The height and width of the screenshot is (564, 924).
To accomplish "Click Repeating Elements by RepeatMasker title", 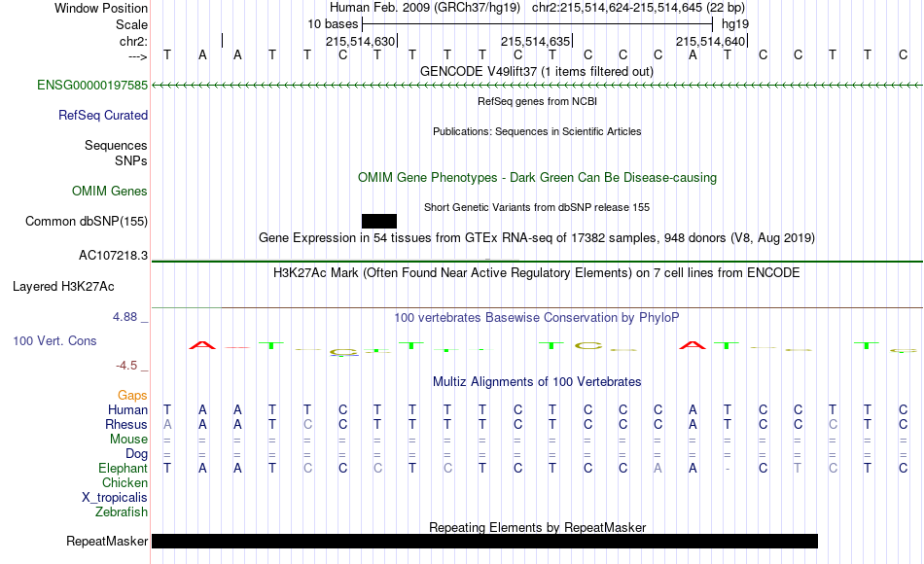I will (537, 527).
